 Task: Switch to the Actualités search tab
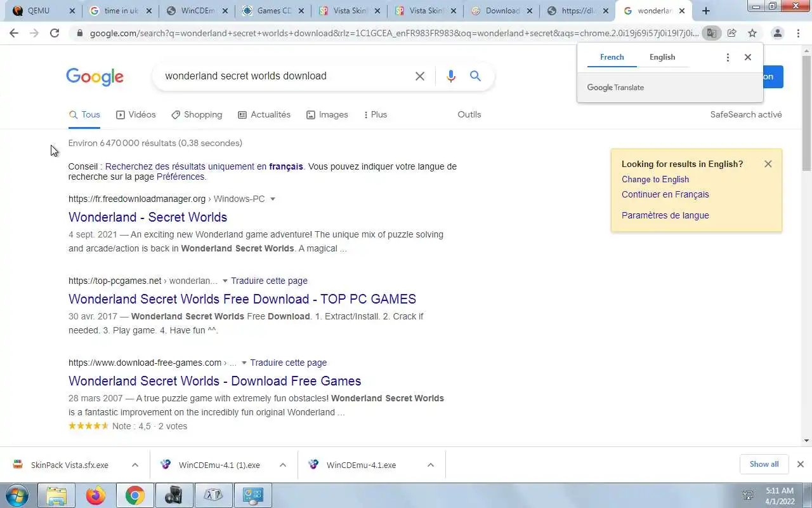(x=264, y=114)
